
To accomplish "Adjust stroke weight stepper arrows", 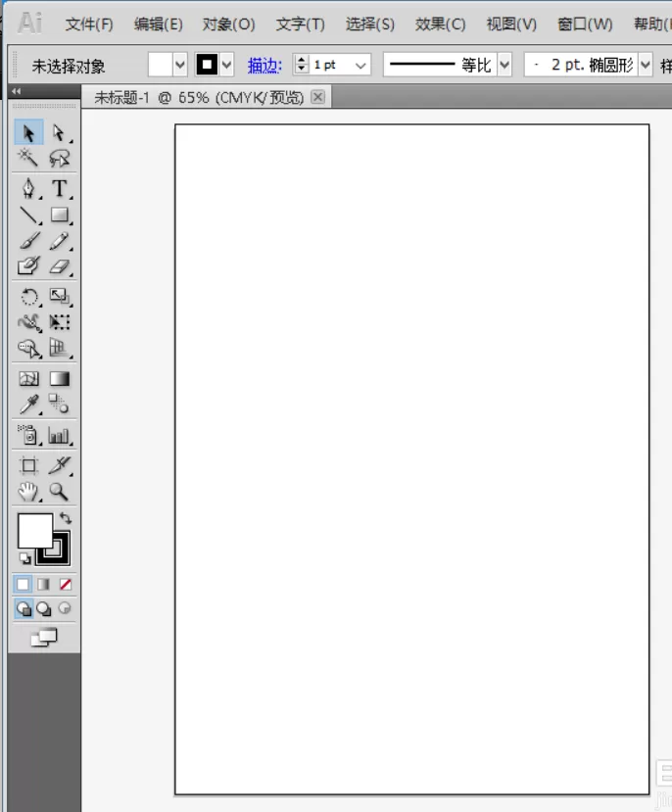I will (302, 65).
